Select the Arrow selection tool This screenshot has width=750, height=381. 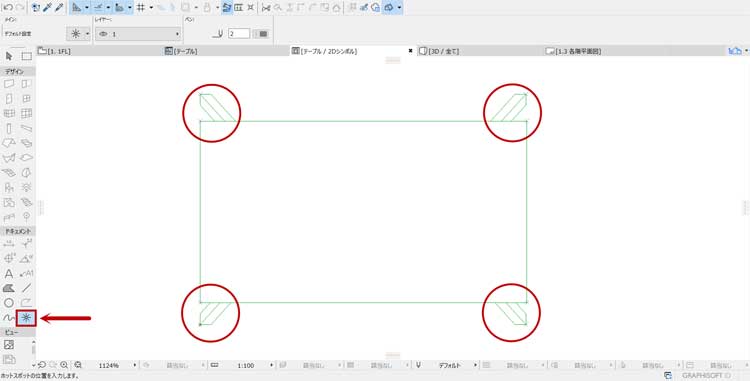(x=9, y=56)
